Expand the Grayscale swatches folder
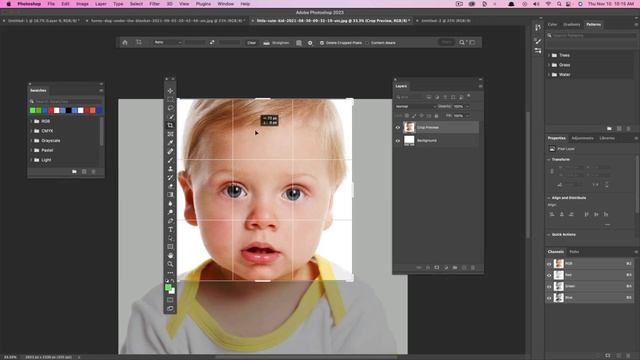 [x=31, y=141]
